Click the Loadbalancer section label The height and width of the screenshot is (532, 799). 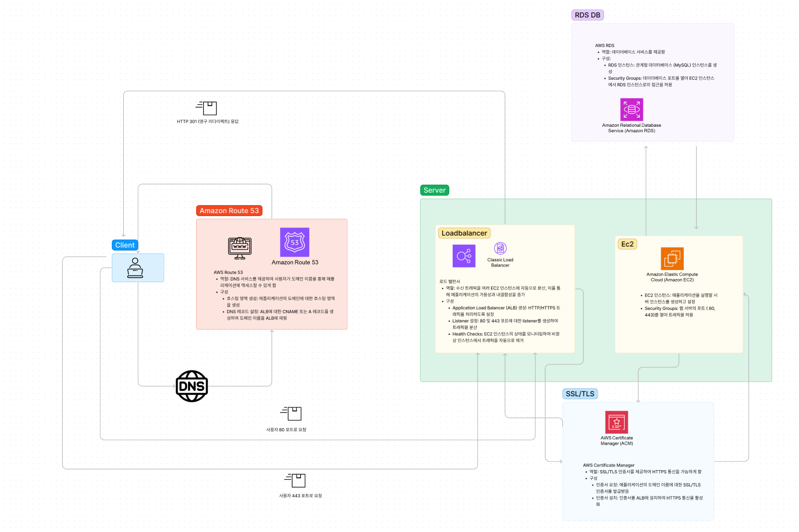coord(464,233)
